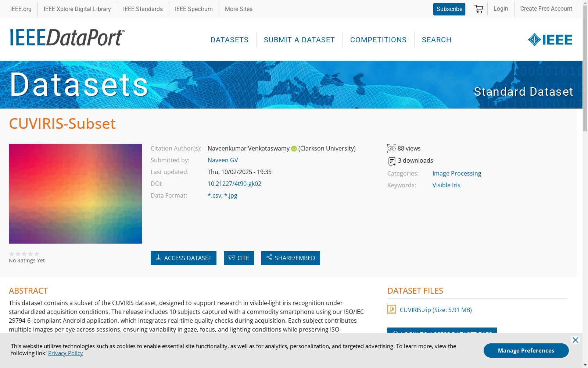
Task: Click the IEEE diamond logo
Action: [x=550, y=40]
